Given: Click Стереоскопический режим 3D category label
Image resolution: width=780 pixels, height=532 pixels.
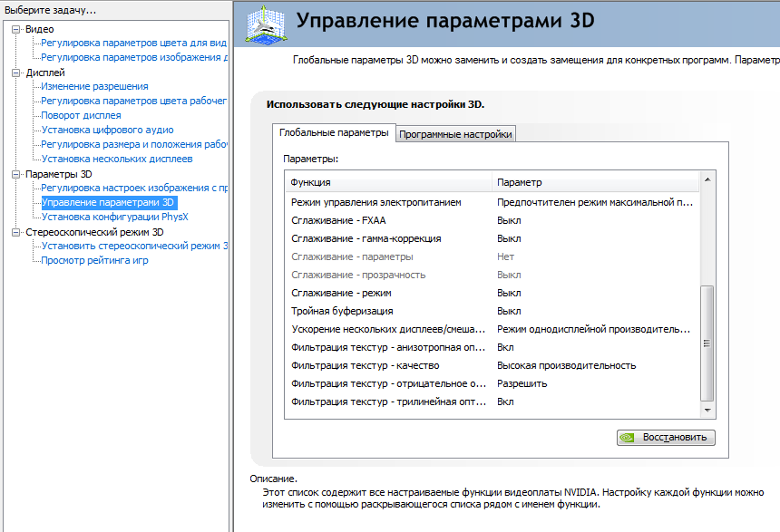Looking at the screenshot, I should point(94,232).
